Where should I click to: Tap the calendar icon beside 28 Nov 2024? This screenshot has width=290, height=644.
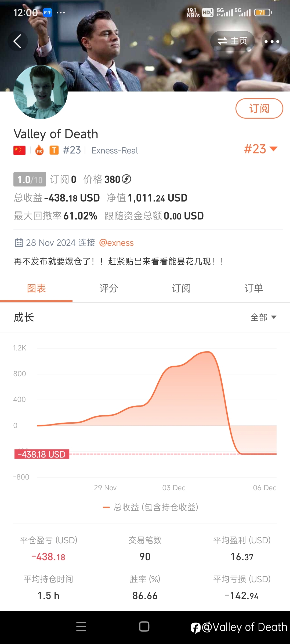(x=19, y=243)
